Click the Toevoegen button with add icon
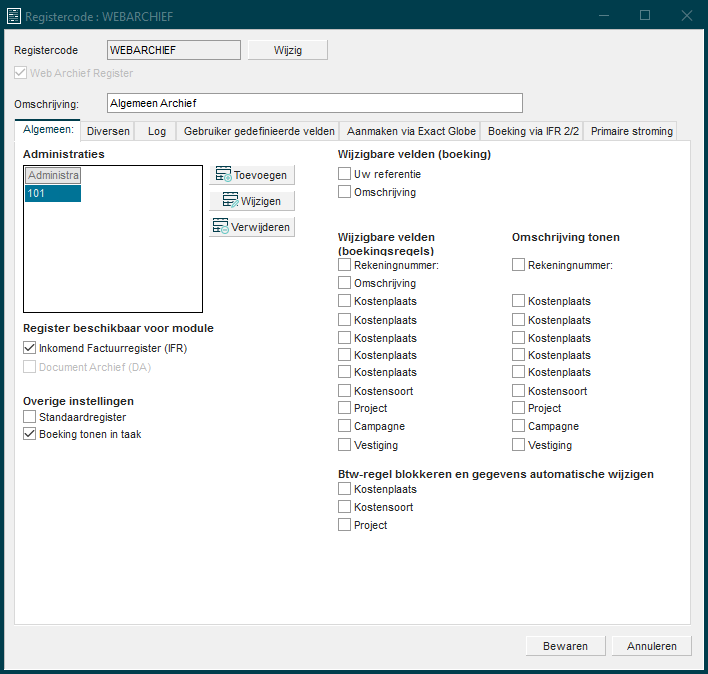This screenshot has width=708, height=674. click(x=252, y=175)
